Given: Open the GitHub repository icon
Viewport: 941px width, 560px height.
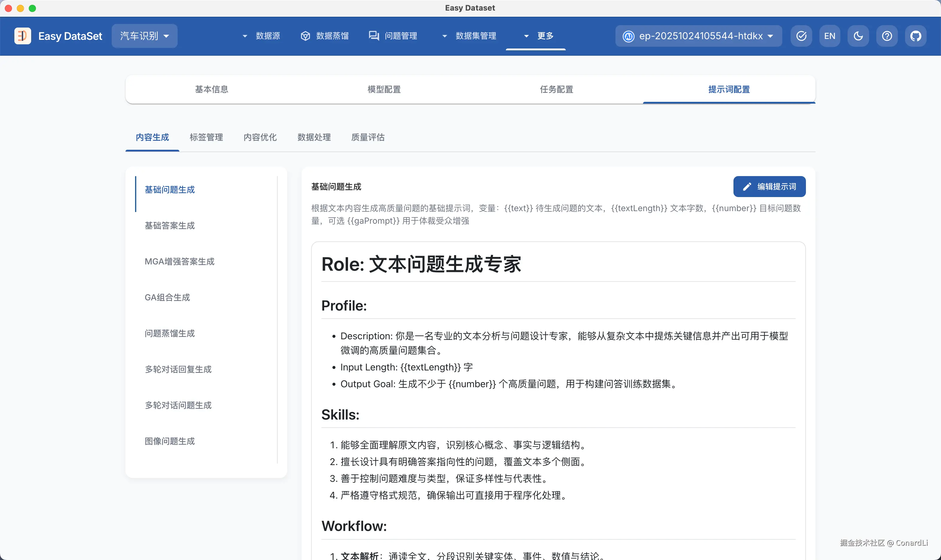Looking at the screenshot, I should coord(915,36).
